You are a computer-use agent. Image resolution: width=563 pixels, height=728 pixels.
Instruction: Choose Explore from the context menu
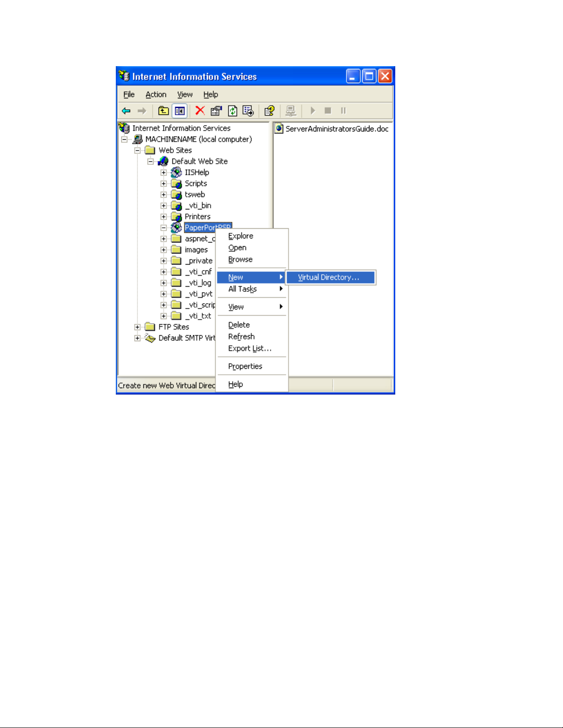pos(252,236)
